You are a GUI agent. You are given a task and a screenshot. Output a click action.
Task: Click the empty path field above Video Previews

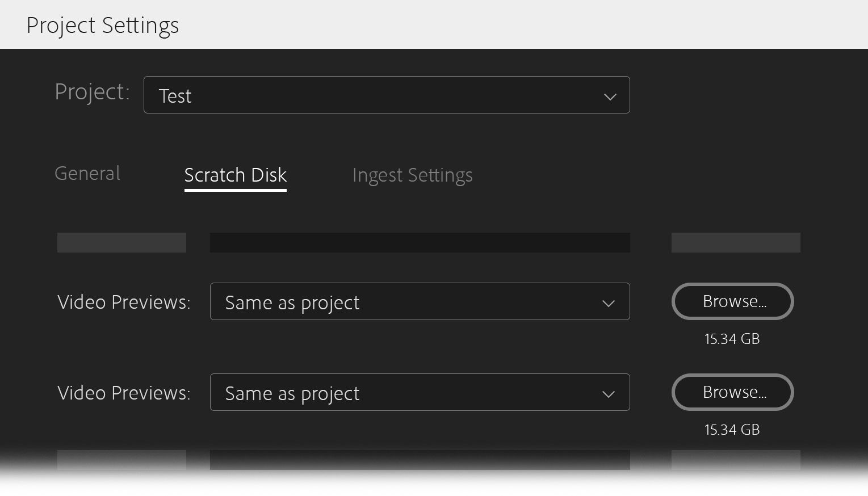420,242
